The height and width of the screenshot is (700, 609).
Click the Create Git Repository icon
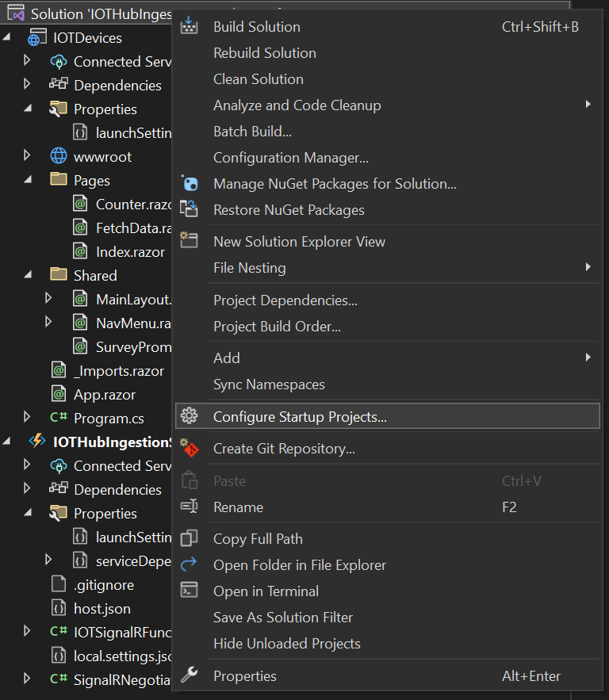[189, 448]
